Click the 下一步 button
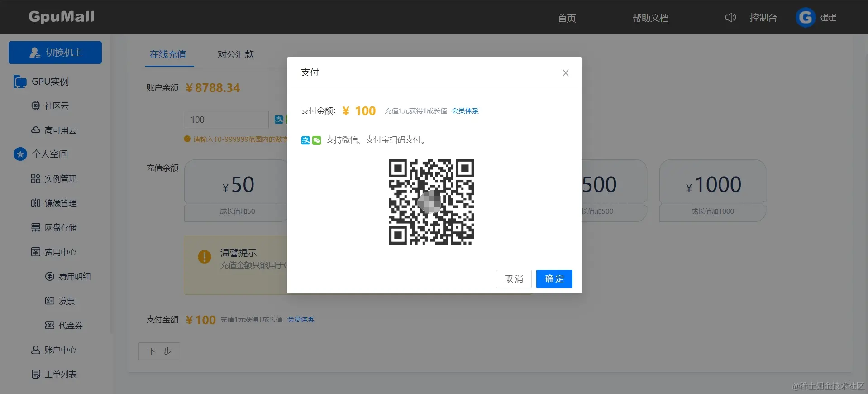 click(x=159, y=351)
